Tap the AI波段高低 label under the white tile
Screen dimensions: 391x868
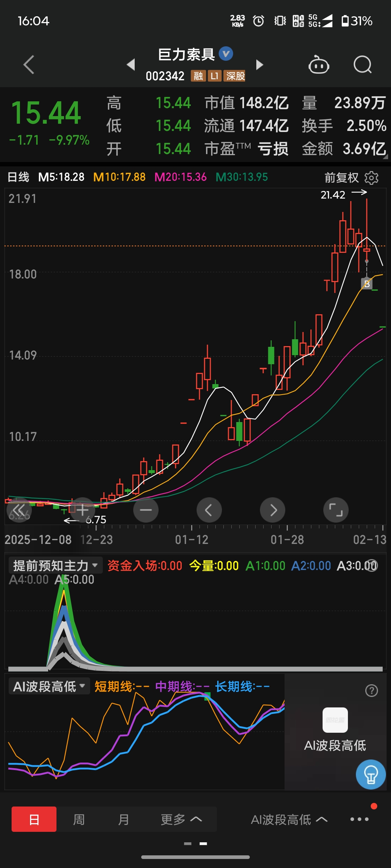(x=335, y=746)
